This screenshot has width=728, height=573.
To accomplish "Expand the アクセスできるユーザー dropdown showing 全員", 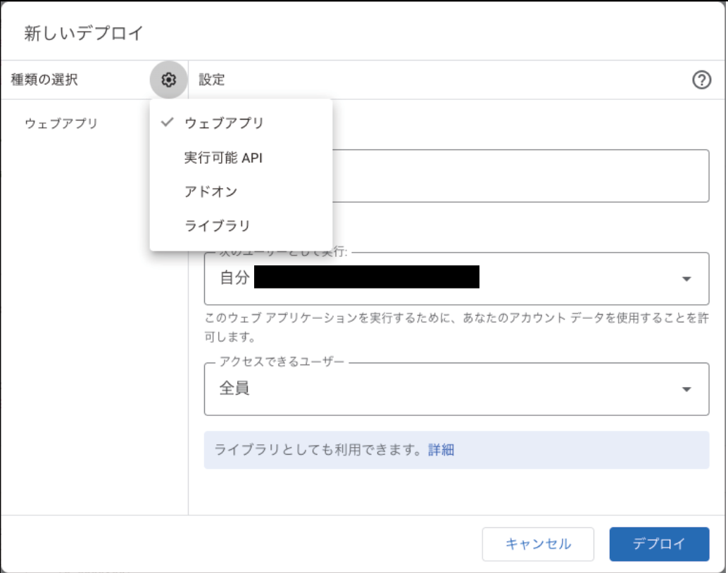I will click(456, 389).
